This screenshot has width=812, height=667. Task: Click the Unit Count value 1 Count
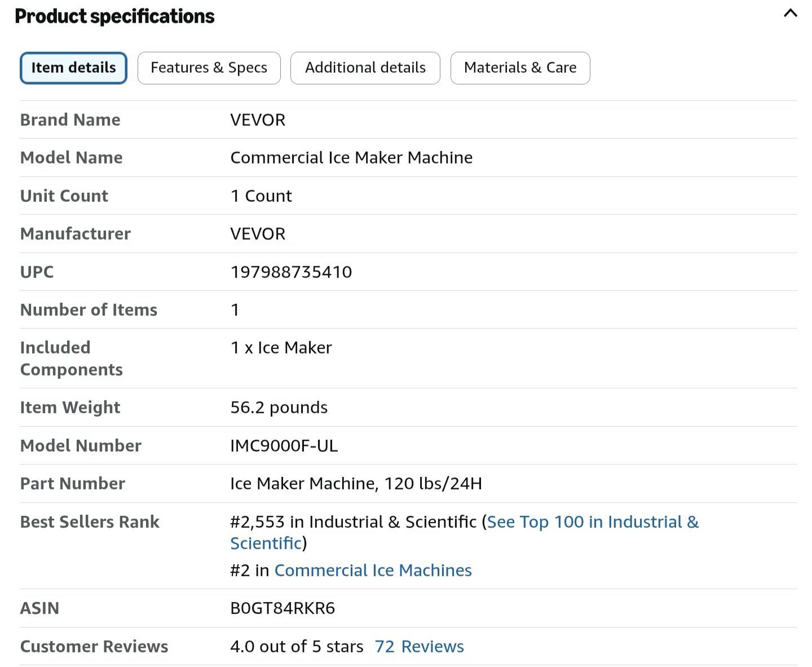[261, 196]
